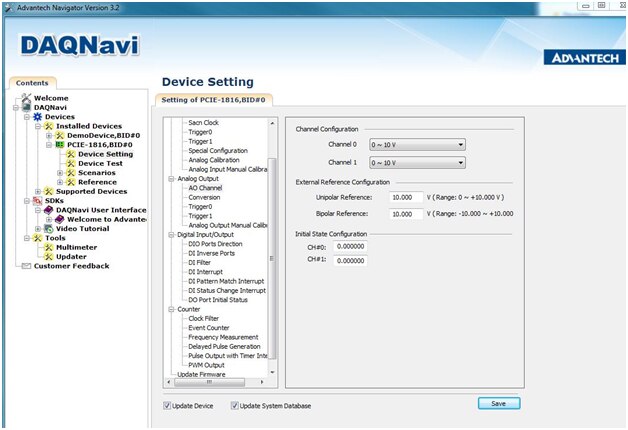Viewport: 628px width, 430px height.
Task: Click the settings tree horizontal scrollbar thumb
Action: click(209, 382)
